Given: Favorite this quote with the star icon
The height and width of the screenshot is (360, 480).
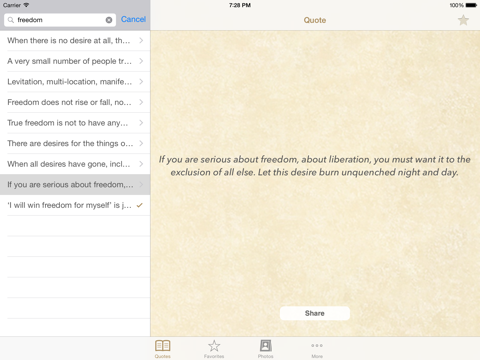Looking at the screenshot, I should pos(463,20).
